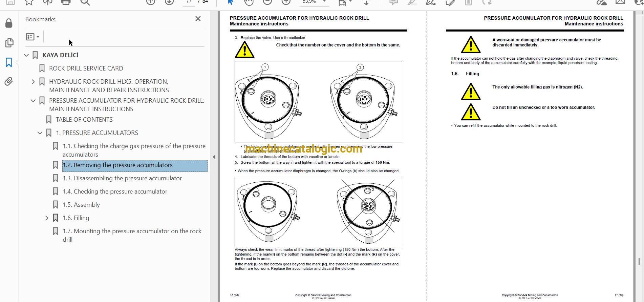Rotate the page view

tap(487, 2)
